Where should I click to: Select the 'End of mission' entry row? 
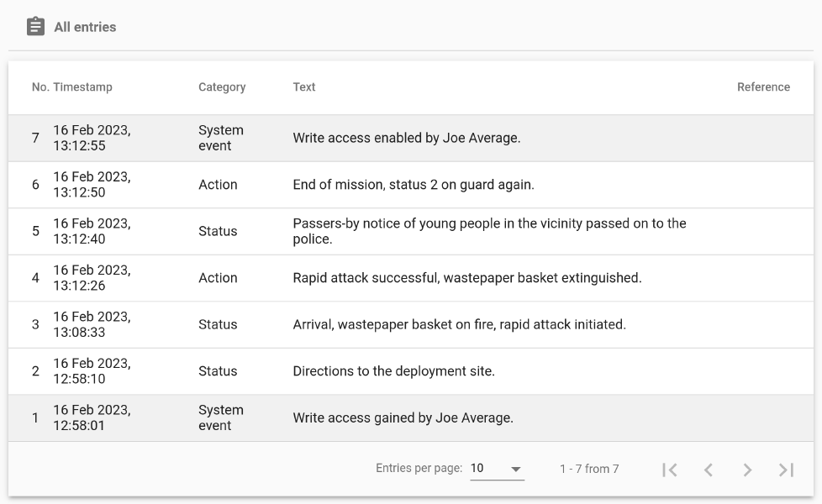point(413,185)
